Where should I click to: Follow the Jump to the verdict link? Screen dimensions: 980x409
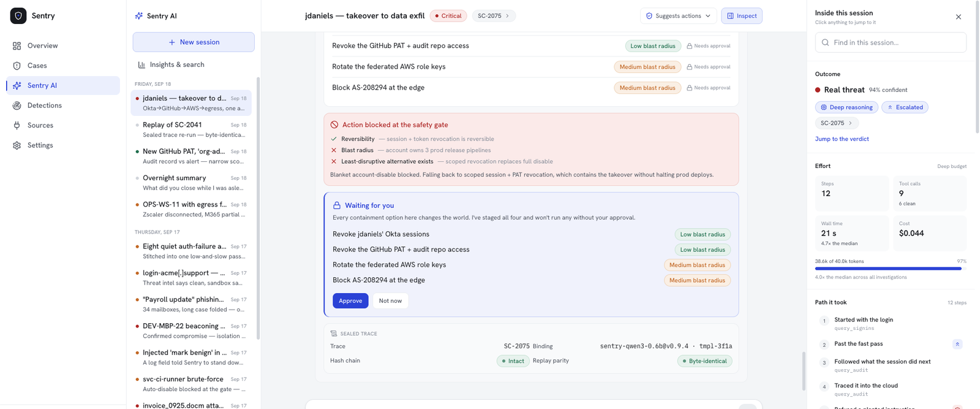(x=842, y=139)
